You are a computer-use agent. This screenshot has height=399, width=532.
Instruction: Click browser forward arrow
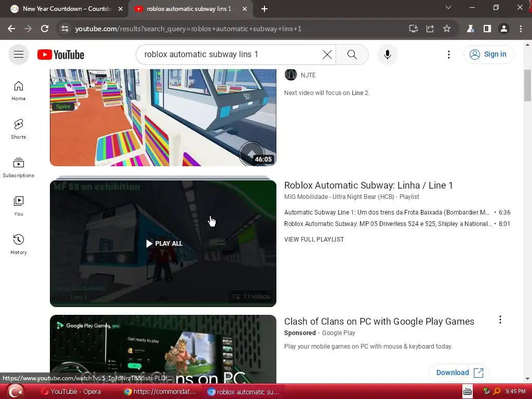pos(28,29)
